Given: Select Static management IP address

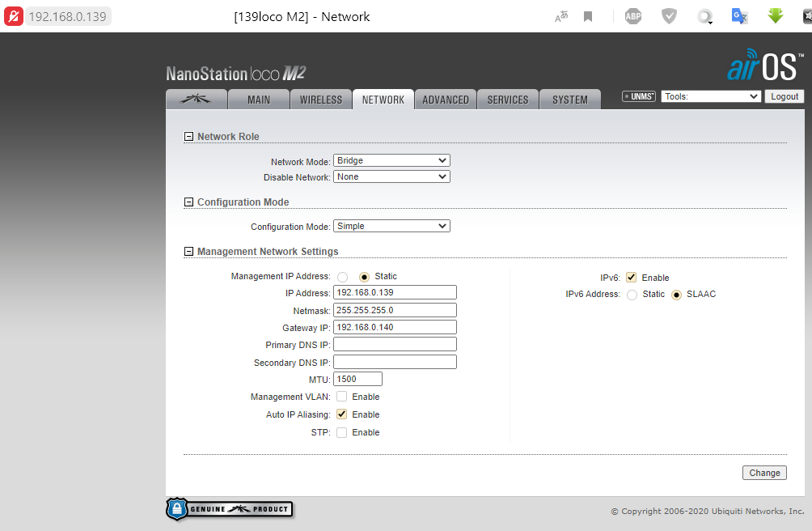Looking at the screenshot, I should pyautogui.click(x=364, y=277).
